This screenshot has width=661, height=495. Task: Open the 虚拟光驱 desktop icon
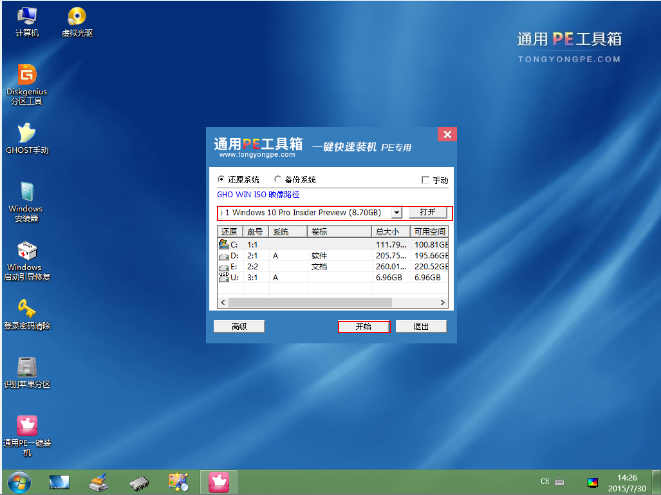pyautogui.click(x=77, y=22)
